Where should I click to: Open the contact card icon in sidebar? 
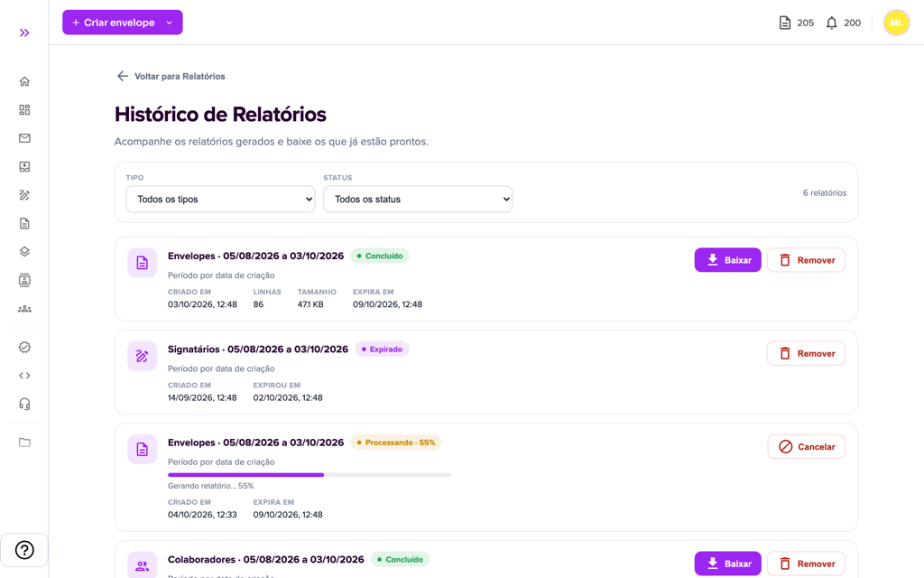[24, 280]
